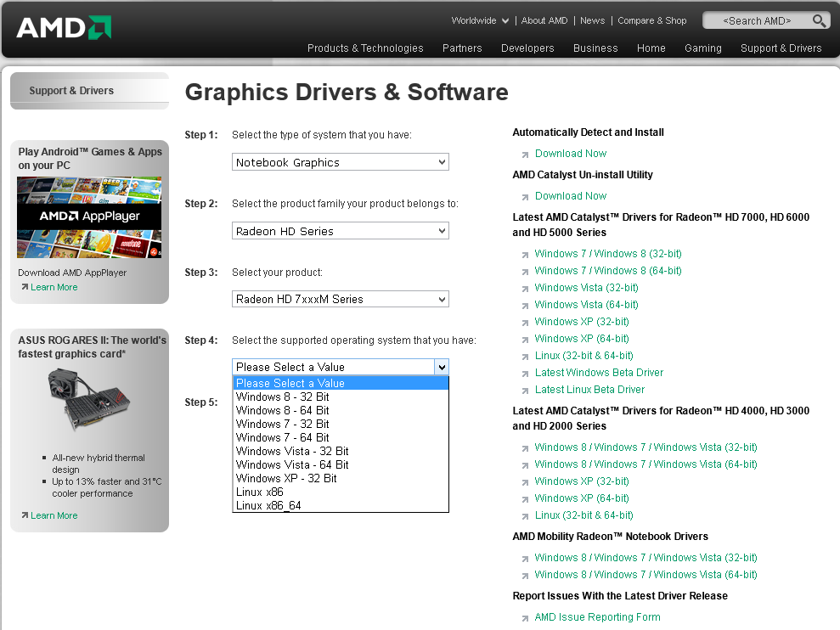Open HD 4000 Linux (32-bit & 64-bit) link
840x630 pixels.
coord(584,515)
